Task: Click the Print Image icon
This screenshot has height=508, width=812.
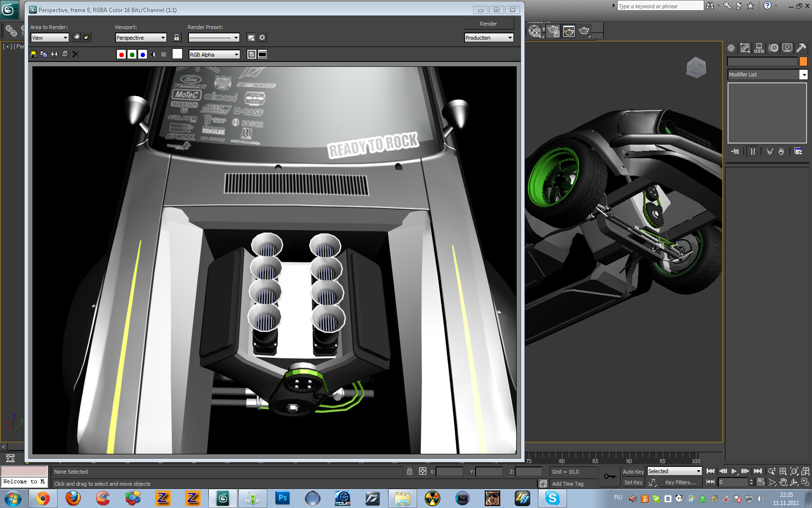Action: [65, 54]
